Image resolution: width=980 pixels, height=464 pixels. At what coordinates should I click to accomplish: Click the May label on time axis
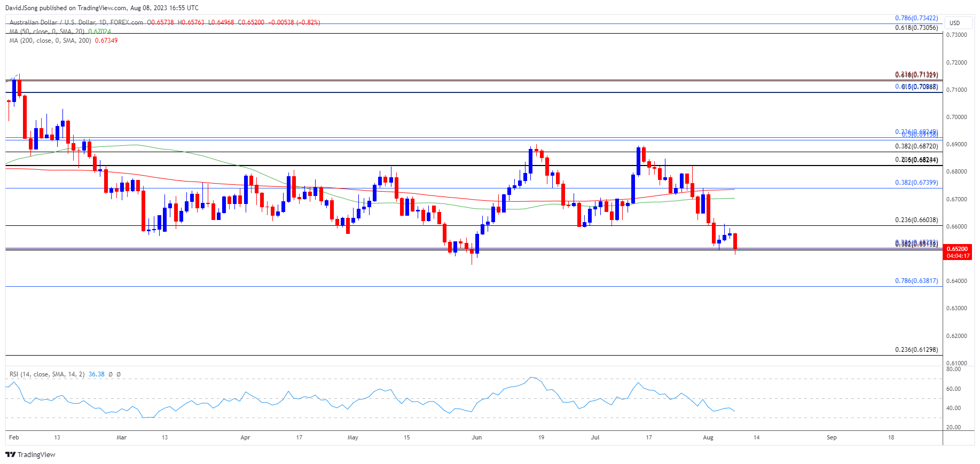352,437
